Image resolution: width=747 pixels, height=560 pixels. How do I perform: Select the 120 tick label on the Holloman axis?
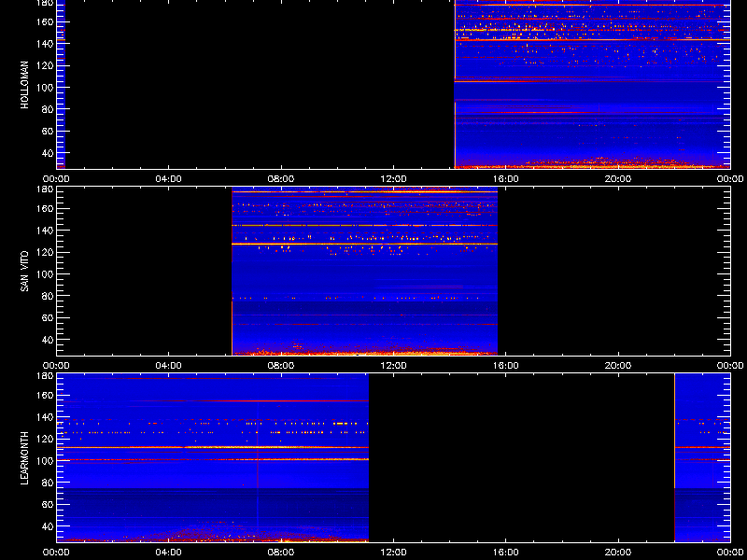[x=44, y=65]
